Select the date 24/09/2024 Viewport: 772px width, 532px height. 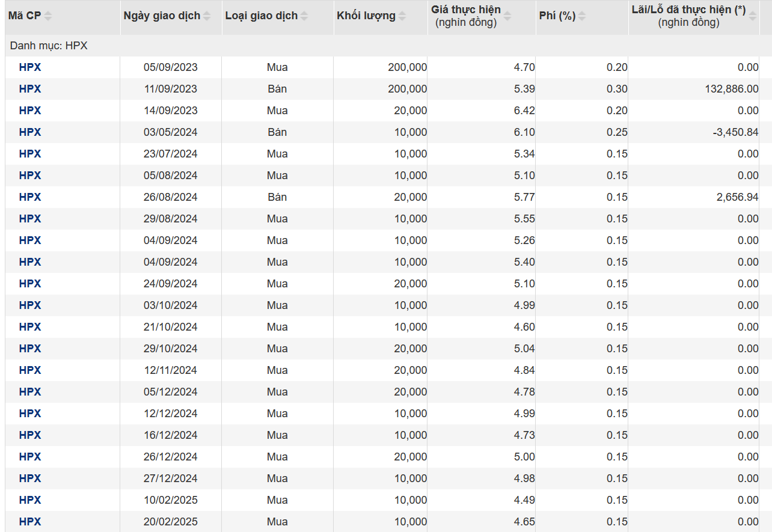pyautogui.click(x=171, y=284)
